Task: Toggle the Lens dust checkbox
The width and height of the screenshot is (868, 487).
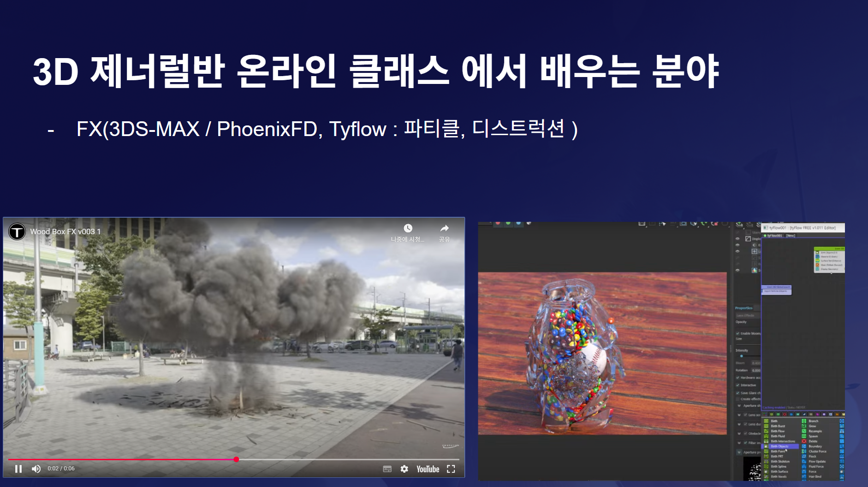Action: (745, 424)
